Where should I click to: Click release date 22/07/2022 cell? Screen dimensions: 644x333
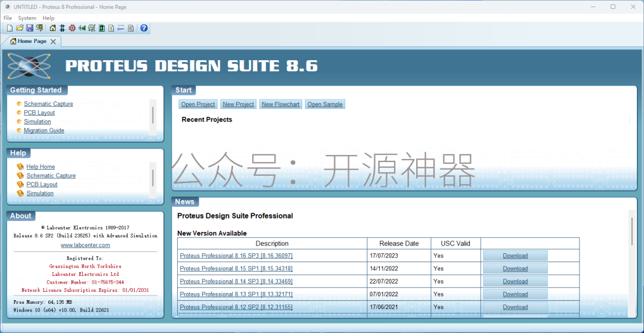coord(399,281)
